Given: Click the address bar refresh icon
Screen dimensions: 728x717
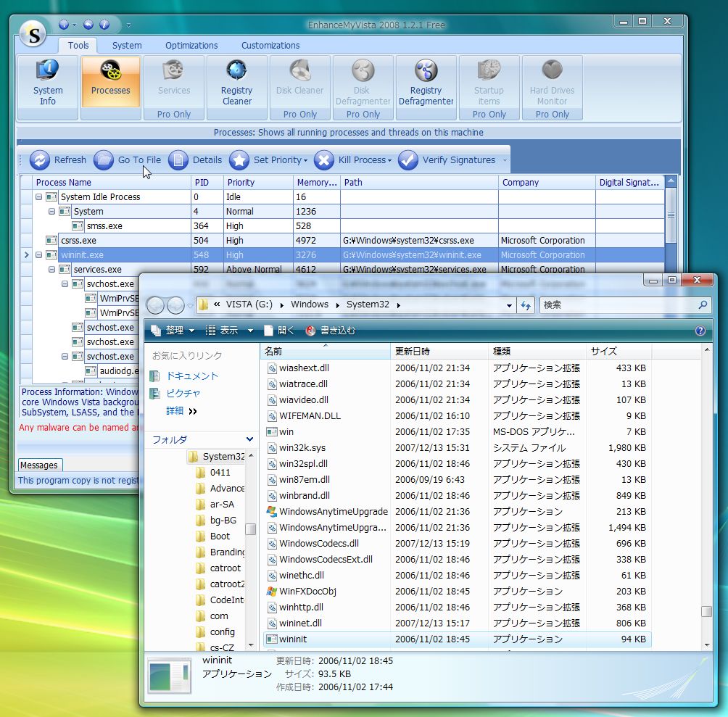Looking at the screenshot, I should [526, 305].
